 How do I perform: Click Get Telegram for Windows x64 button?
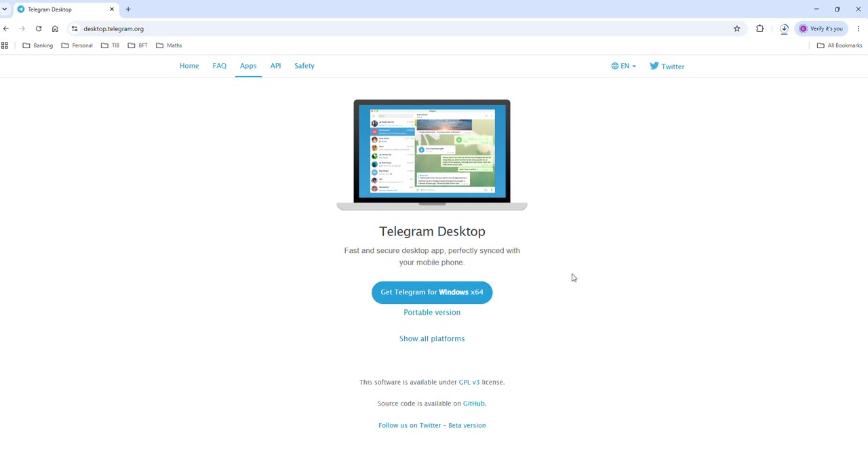432,292
